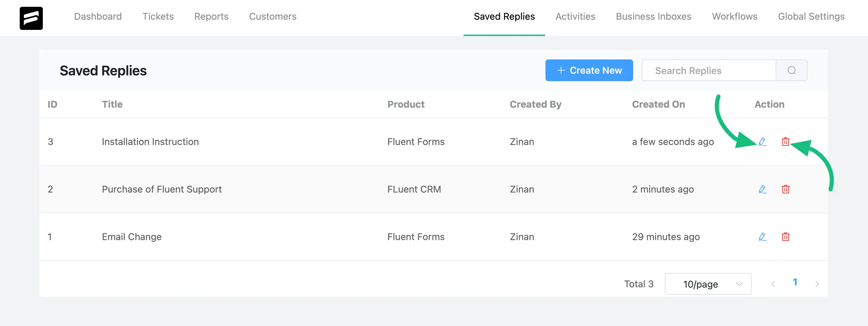
Task: Switch to the Workflows tab
Action: [x=734, y=16]
